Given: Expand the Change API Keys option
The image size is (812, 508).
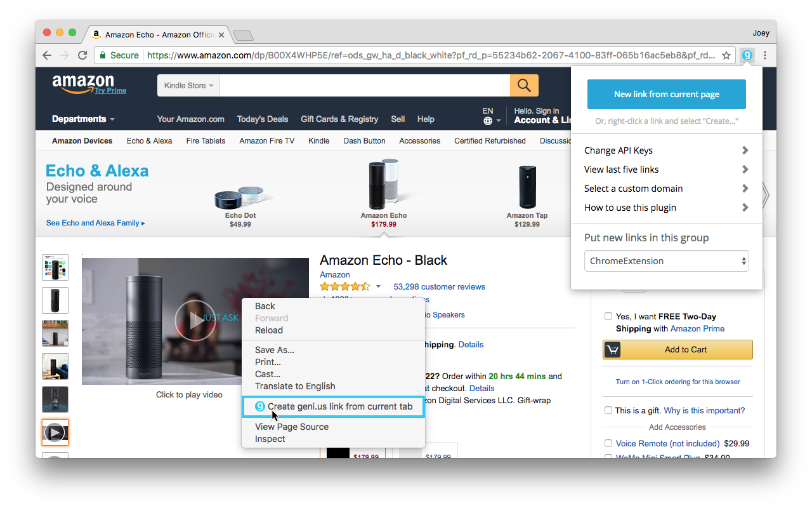Looking at the screenshot, I should (x=666, y=150).
